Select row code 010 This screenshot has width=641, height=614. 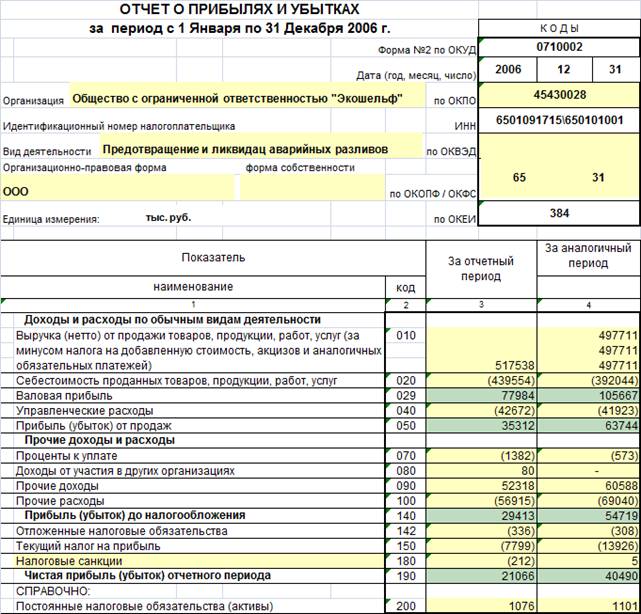tap(406, 336)
